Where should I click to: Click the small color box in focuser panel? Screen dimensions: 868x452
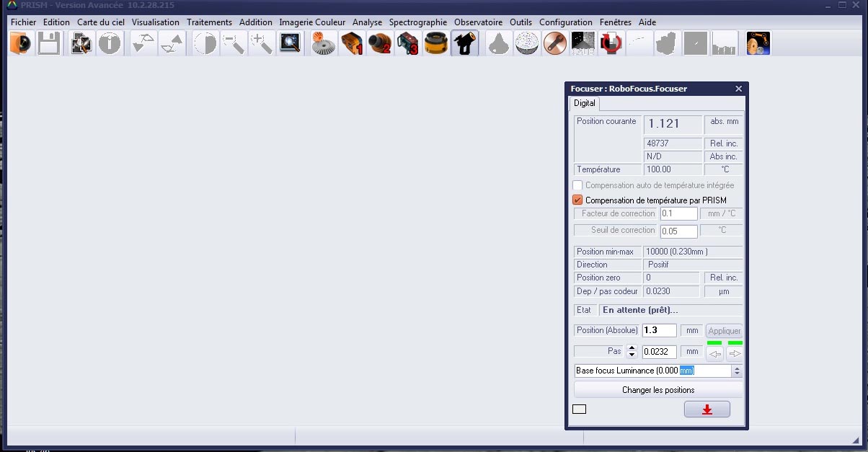click(579, 409)
